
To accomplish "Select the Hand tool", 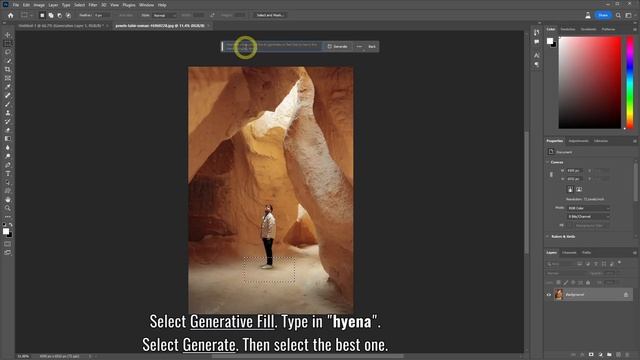I will pos(8,200).
